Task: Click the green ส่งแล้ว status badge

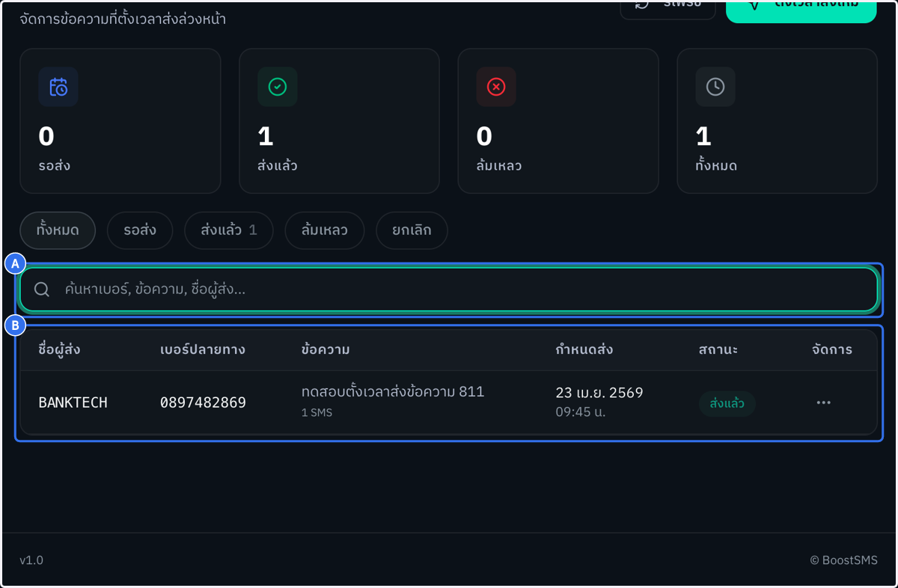Action: [x=727, y=403]
